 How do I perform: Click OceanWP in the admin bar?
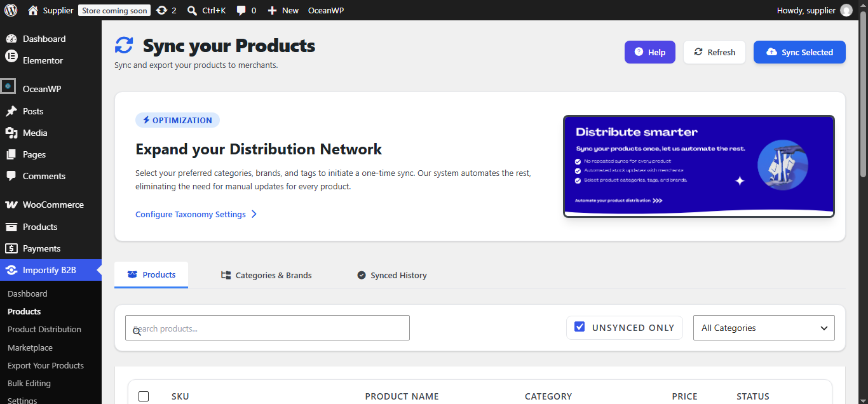(x=326, y=10)
